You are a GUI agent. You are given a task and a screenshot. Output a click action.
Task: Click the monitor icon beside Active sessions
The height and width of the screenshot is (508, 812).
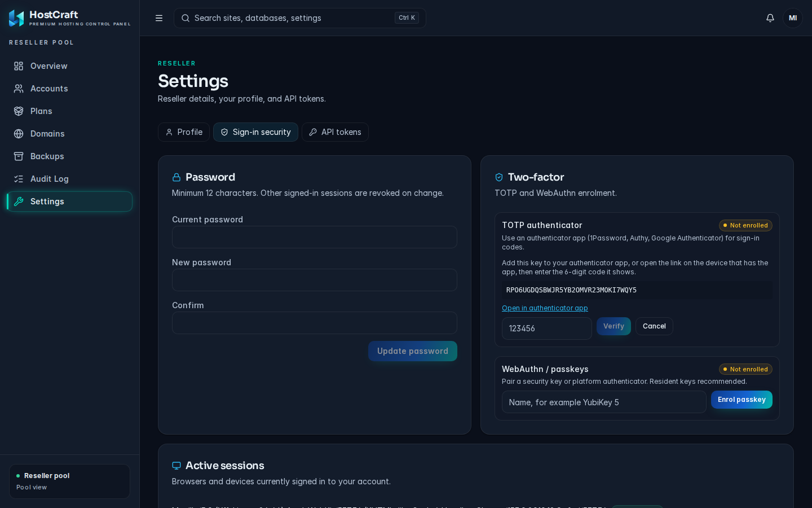tap(176, 466)
